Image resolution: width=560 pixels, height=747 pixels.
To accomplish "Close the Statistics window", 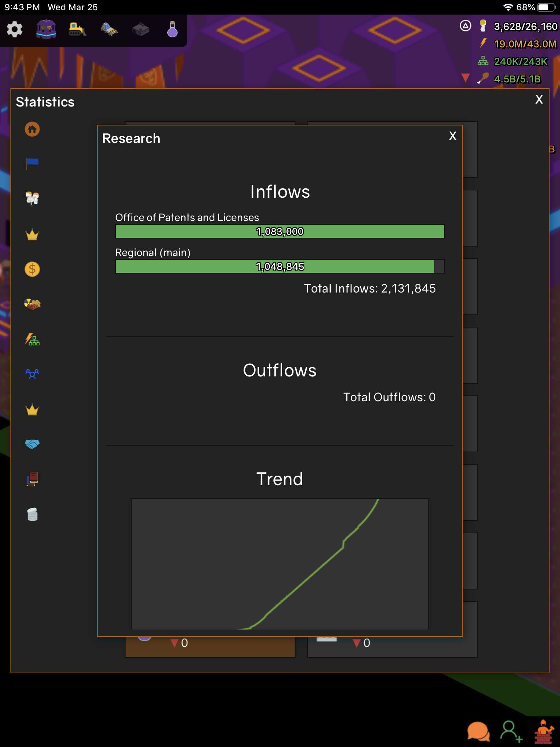I will pos(539,100).
